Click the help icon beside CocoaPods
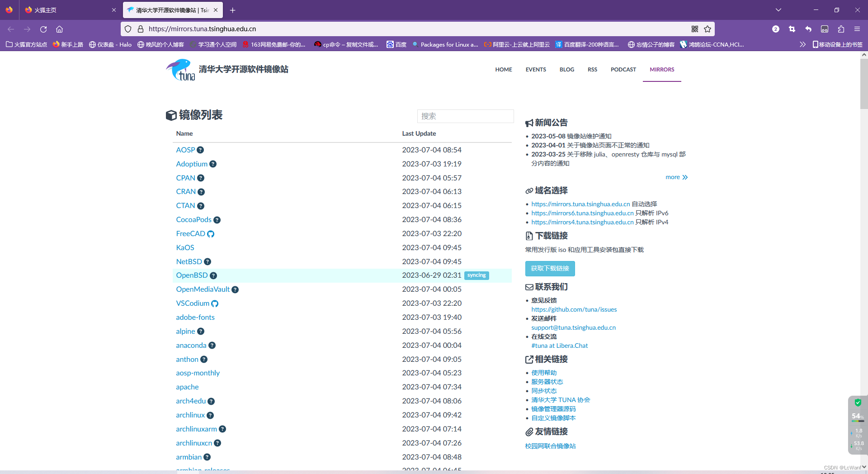Viewport: 868px width, 474px height. pos(217,220)
